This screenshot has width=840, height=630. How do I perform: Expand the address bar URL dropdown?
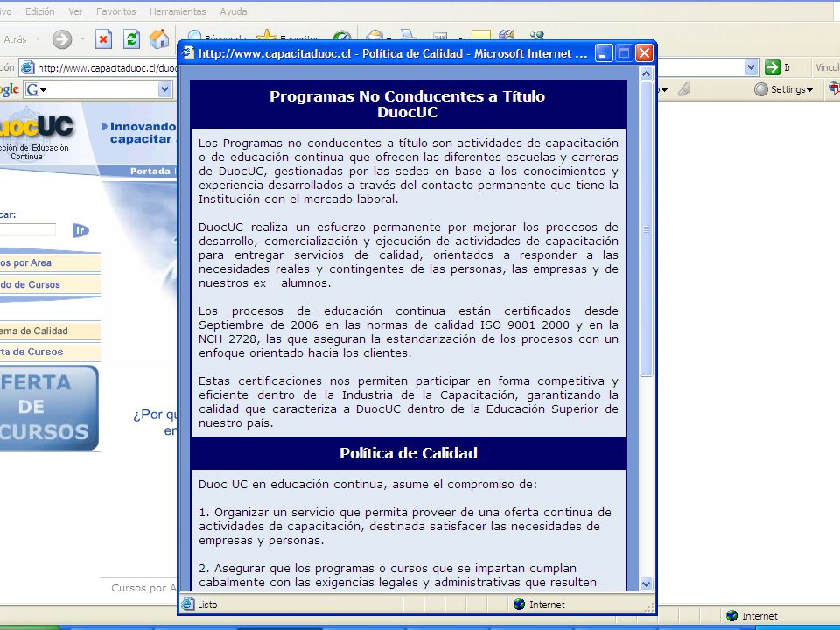751,67
